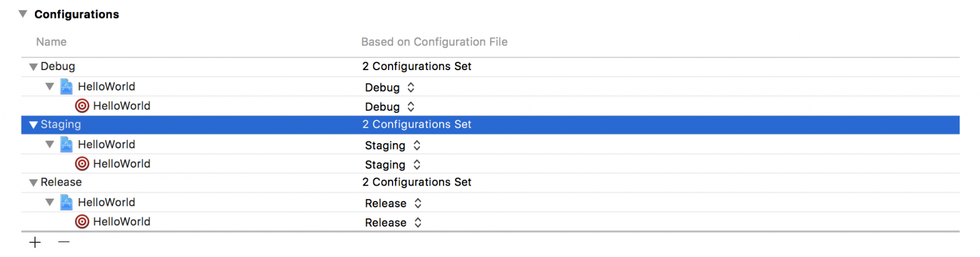Click the HelloWorld target icon under Staging
Screen dimensions: 980x257
pos(82,164)
